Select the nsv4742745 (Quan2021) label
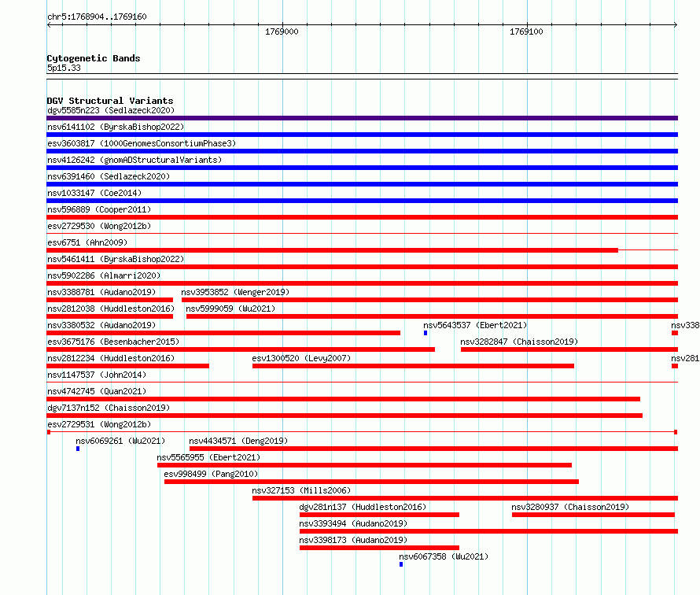This screenshot has height=595, width=700. 97,391
